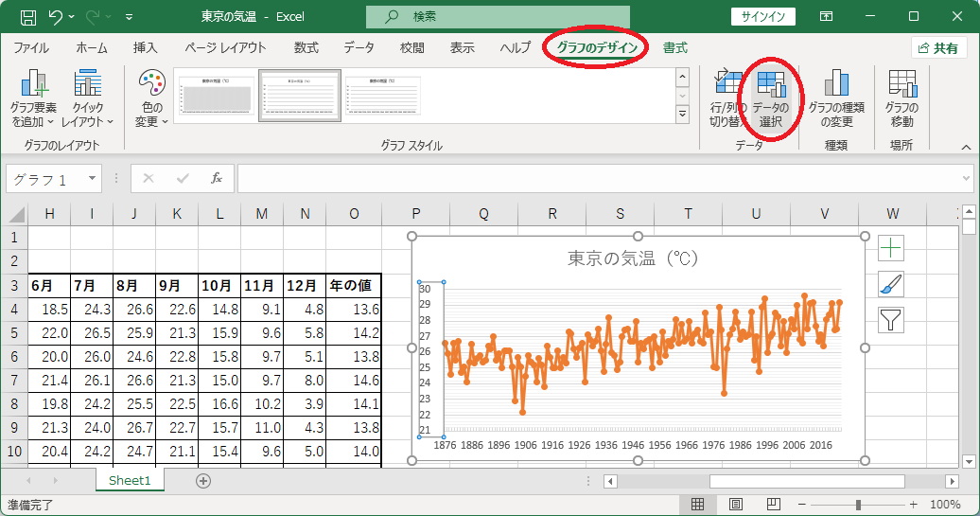Select the Sheet1 tab
The image size is (980, 516).
click(130, 480)
